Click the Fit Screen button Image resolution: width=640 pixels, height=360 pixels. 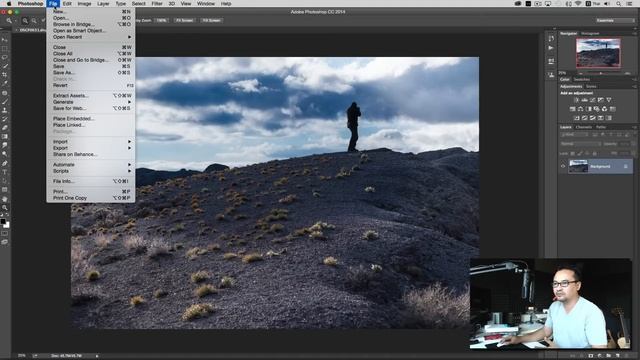point(184,20)
